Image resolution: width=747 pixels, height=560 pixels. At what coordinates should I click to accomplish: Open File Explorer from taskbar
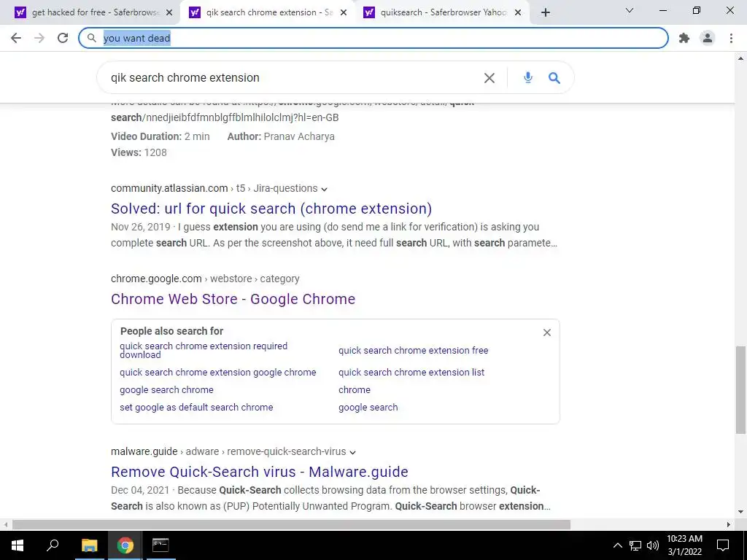tap(89, 545)
